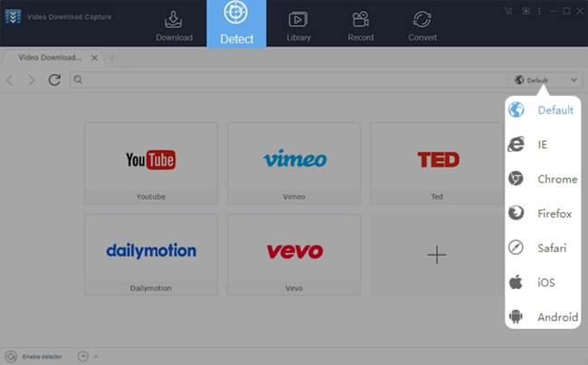Maximize the application window
This screenshot has height=365, width=588.
tap(566, 11)
